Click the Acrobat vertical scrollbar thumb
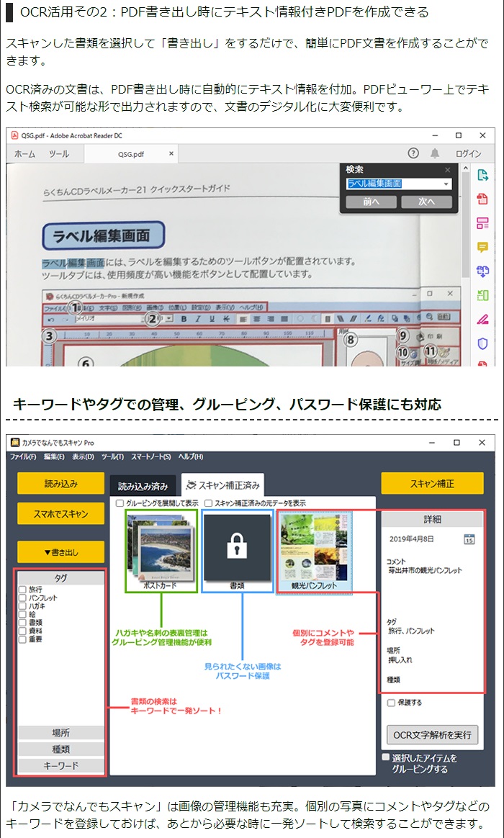This screenshot has width=504, height=838. point(465,225)
